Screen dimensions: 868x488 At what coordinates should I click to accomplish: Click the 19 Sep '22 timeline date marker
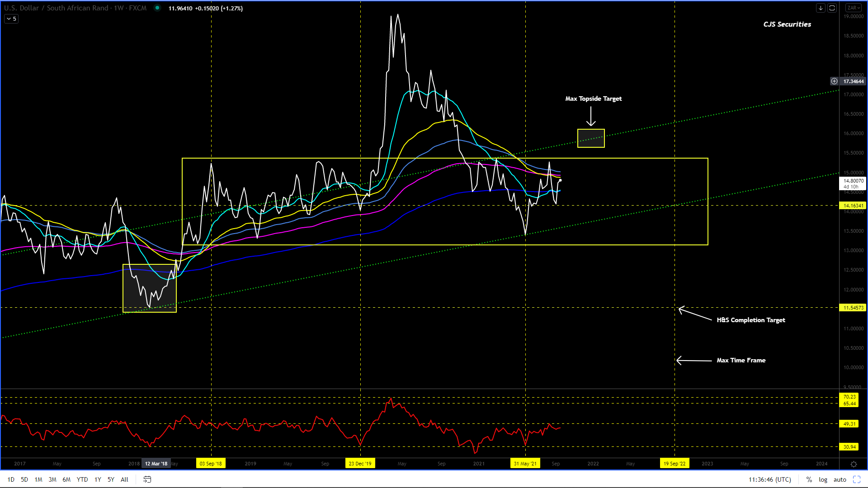674,464
